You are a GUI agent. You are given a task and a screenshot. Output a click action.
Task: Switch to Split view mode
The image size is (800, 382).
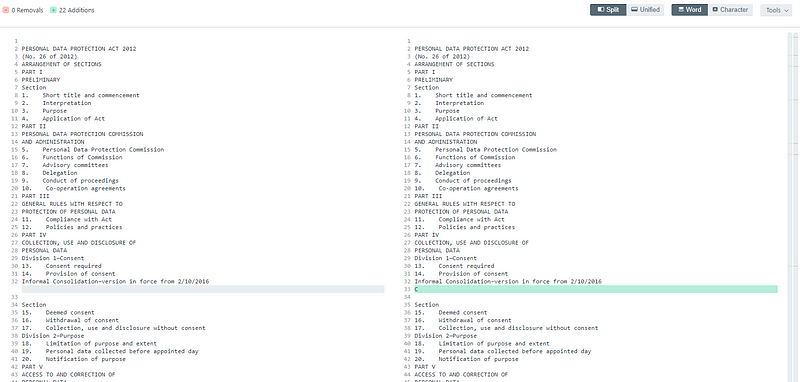(x=608, y=10)
